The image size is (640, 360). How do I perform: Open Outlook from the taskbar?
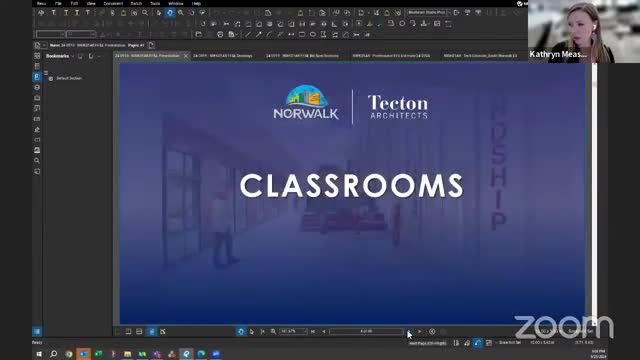pyautogui.click(x=83, y=354)
